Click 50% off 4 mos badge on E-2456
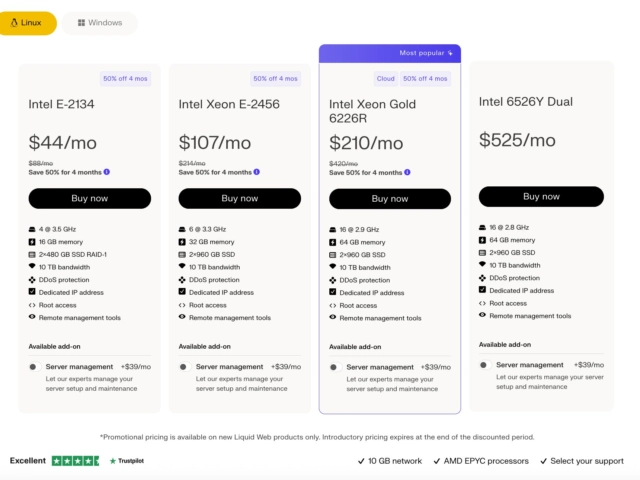Viewport: 640px width, 480px height. [276, 79]
